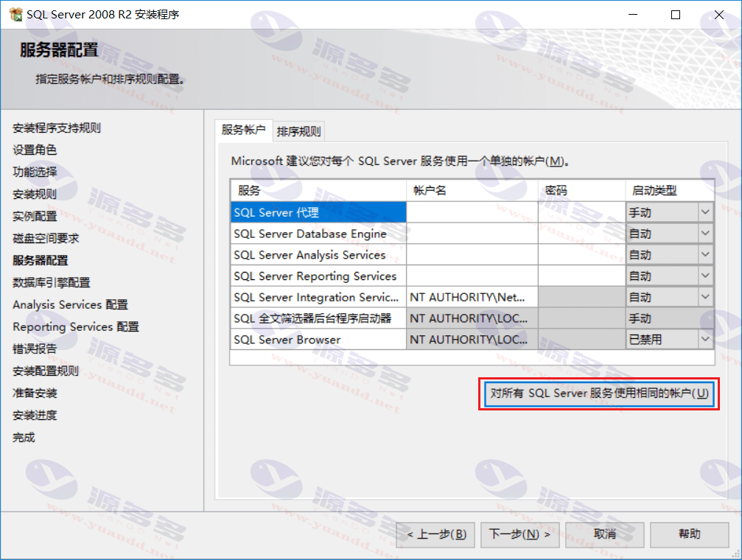The width and height of the screenshot is (742, 560).
Task: Maximize the installer window
Action: pos(676,15)
